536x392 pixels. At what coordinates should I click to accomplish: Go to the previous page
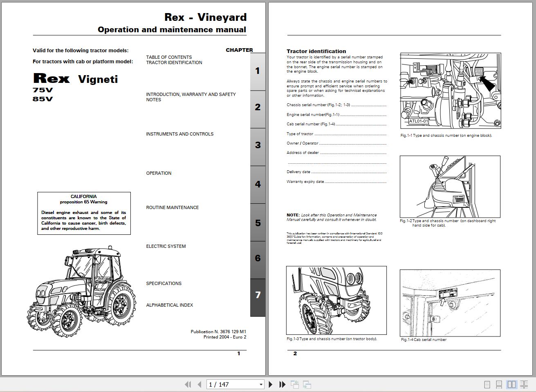point(200,384)
